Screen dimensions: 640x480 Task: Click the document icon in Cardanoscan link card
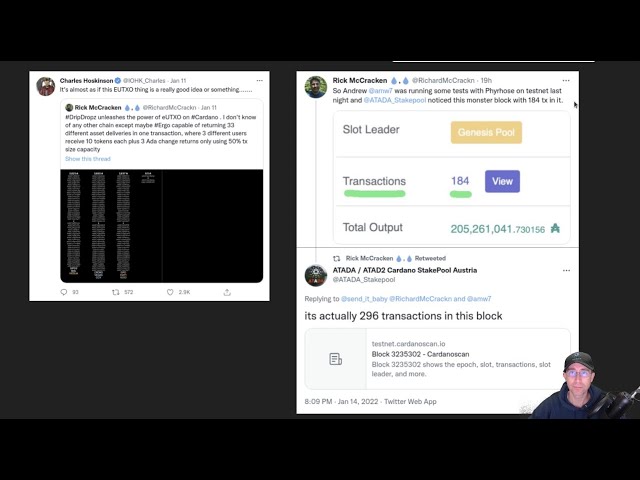click(336, 359)
